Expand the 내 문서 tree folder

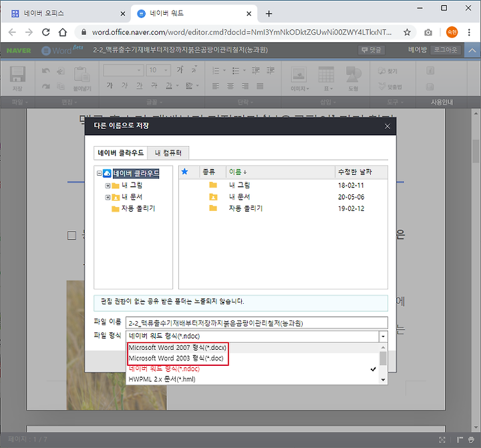click(108, 197)
